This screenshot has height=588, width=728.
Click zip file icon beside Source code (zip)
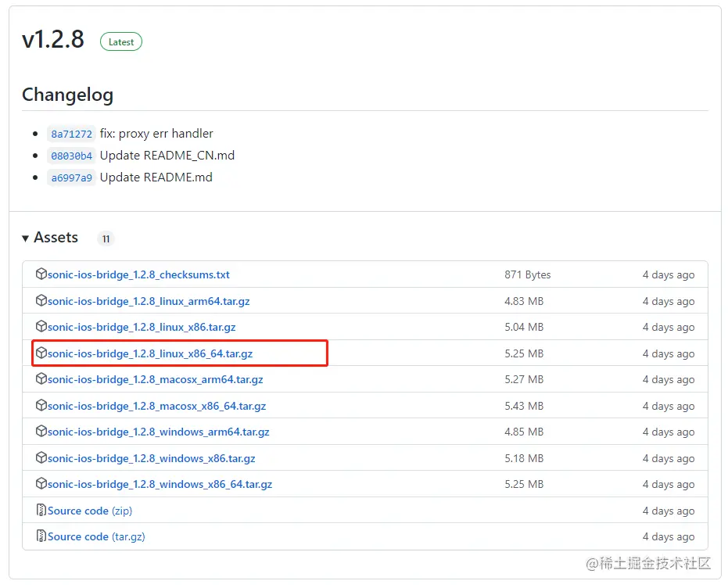pos(41,510)
